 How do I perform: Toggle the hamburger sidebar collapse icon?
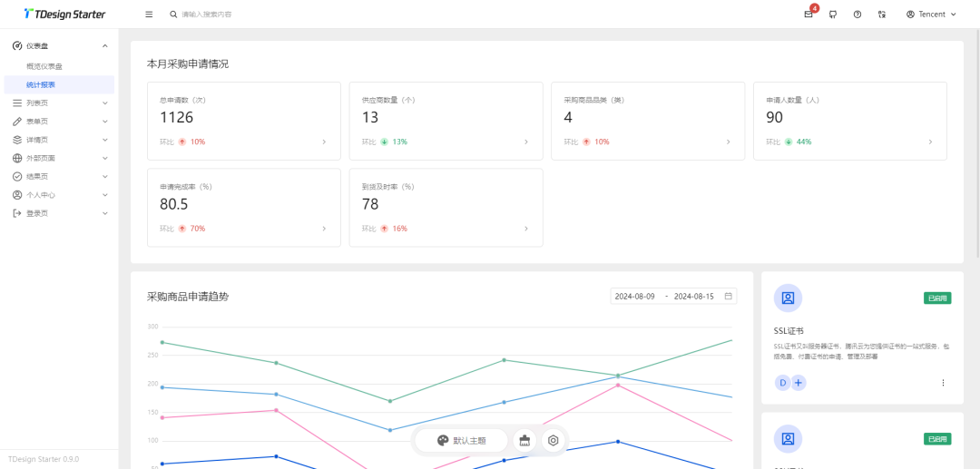click(x=149, y=15)
